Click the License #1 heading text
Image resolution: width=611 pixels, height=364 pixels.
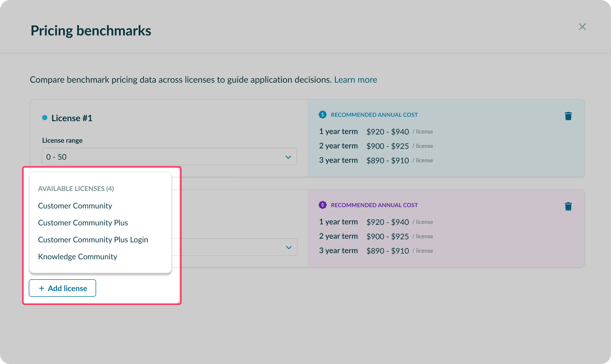(x=72, y=118)
